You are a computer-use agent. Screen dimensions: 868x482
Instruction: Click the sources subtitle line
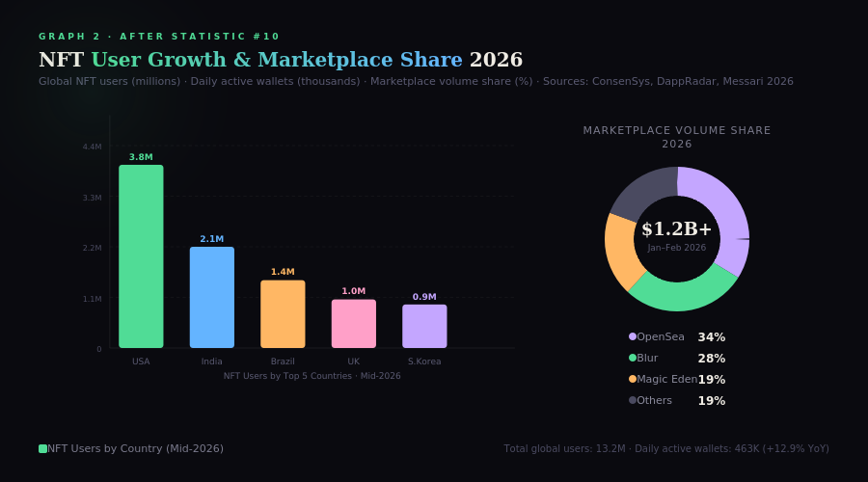(x=416, y=81)
